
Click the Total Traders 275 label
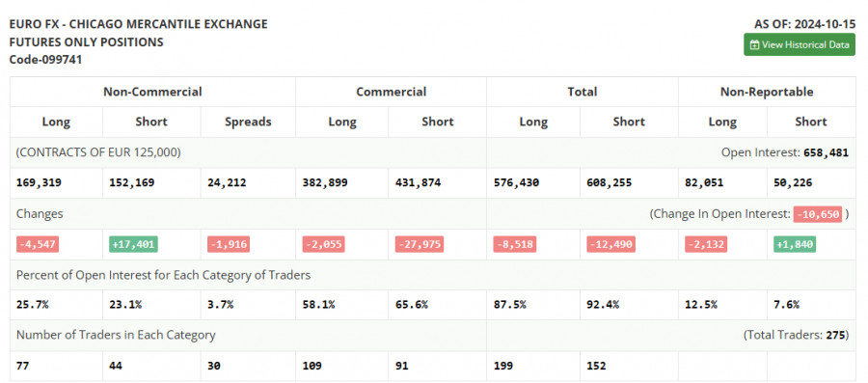tap(796, 335)
